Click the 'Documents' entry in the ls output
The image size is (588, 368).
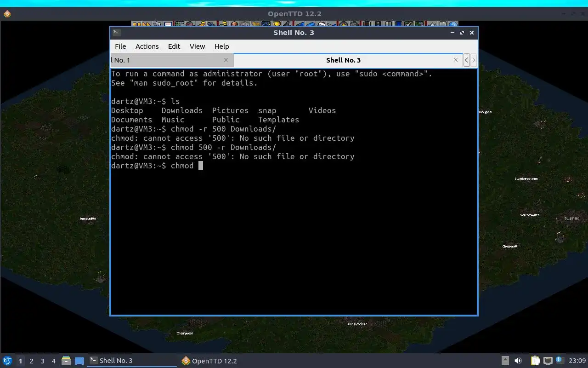[x=131, y=120]
